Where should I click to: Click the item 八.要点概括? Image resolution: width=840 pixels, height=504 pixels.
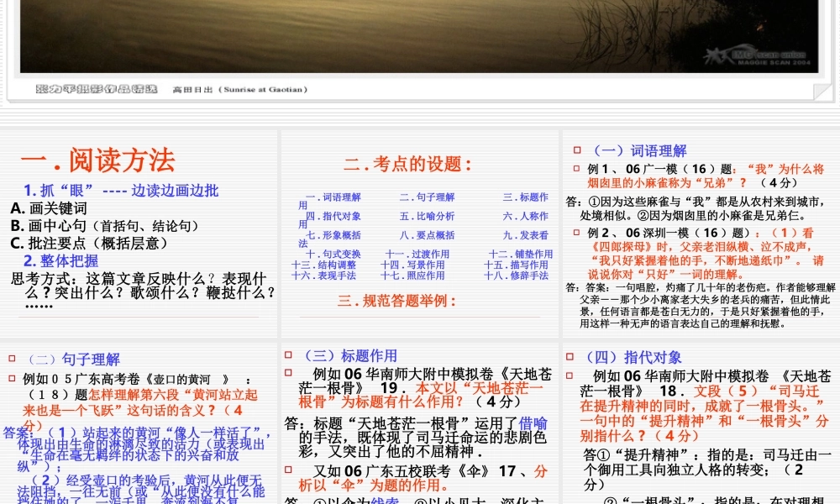coord(427,235)
